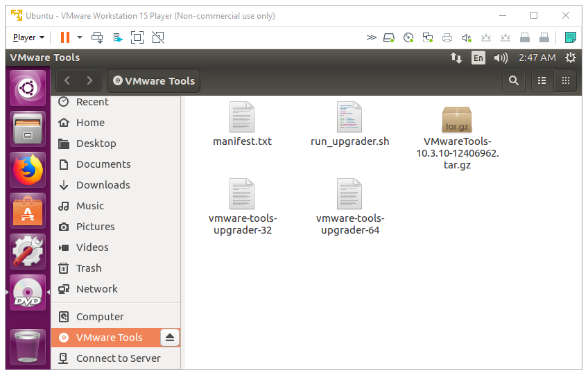588x375 pixels.
Task: Select the vmware-tools-upgrader-64 file
Action: click(350, 207)
